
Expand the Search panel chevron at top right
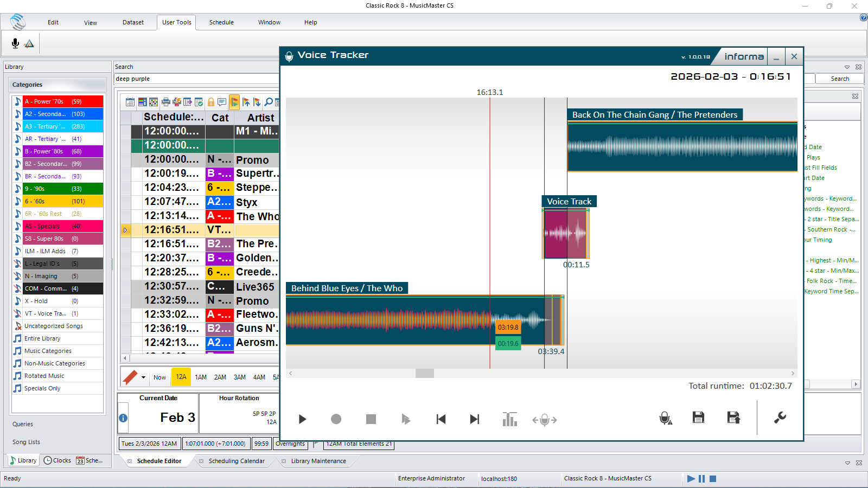point(847,67)
